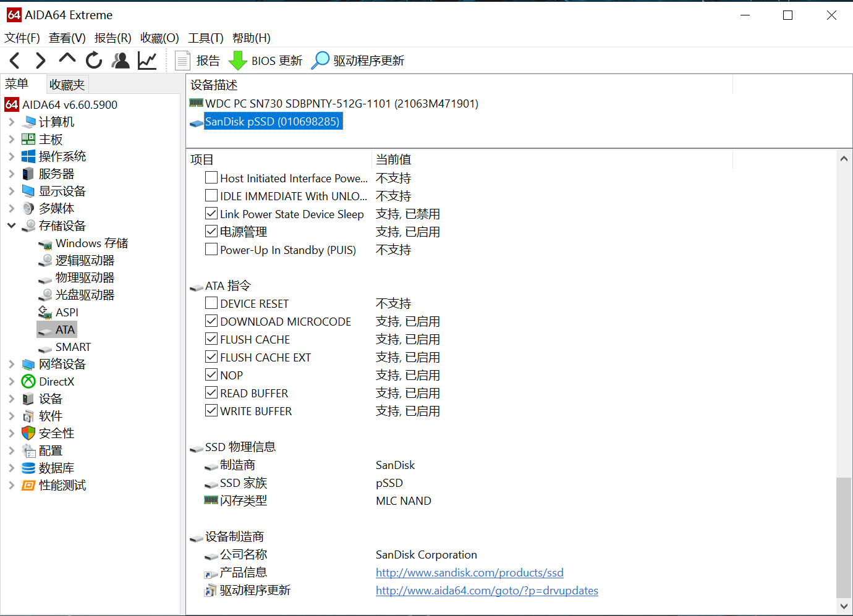The height and width of the screenshot is (616, 853).
Task: Expand the 服务器 tree node
Action: pos(11,174)
